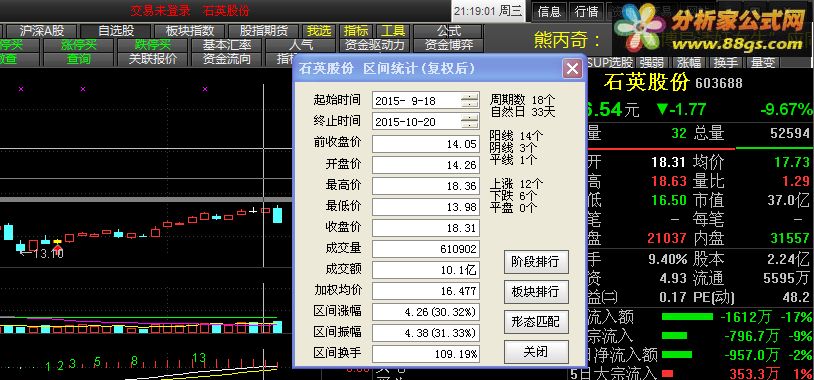Click the last cyan candlestick on chart
Image resolution: width=814 pixels, height=380 pixels.
pos(278,214)
